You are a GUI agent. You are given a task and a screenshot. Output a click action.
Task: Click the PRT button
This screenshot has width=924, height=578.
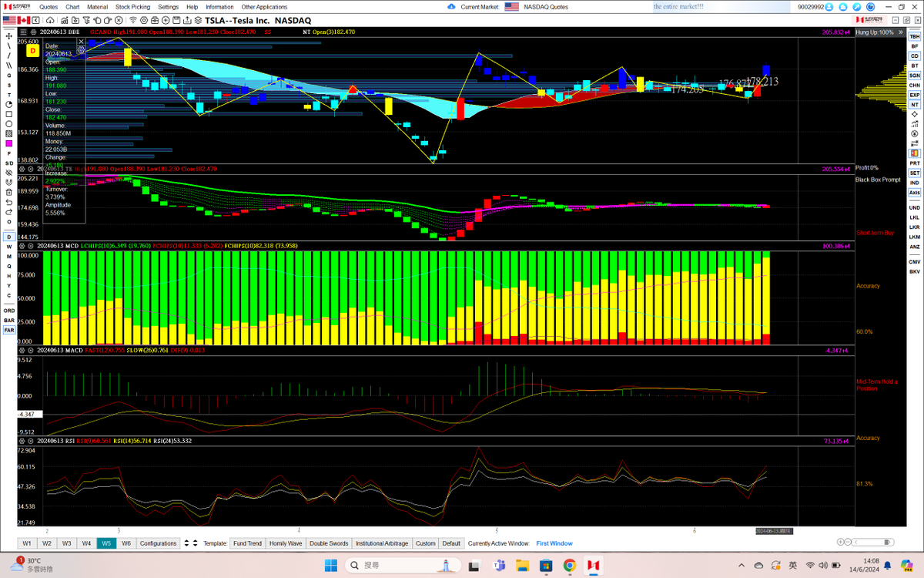(x=914, y=163)
